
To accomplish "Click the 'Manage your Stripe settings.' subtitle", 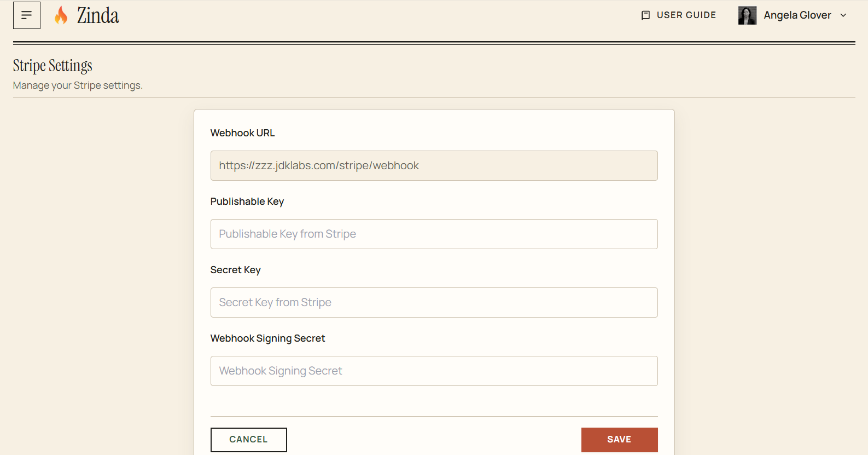I will click(78, 85).
